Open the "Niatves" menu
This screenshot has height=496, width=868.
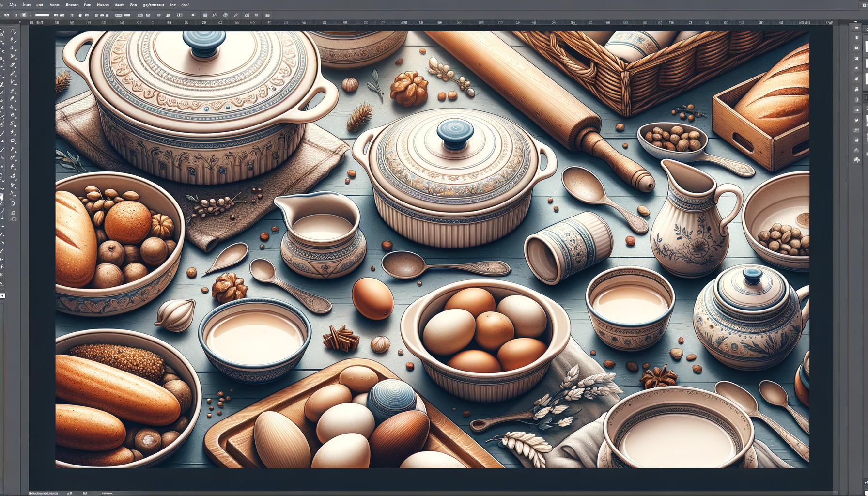(x=103, y=4)
